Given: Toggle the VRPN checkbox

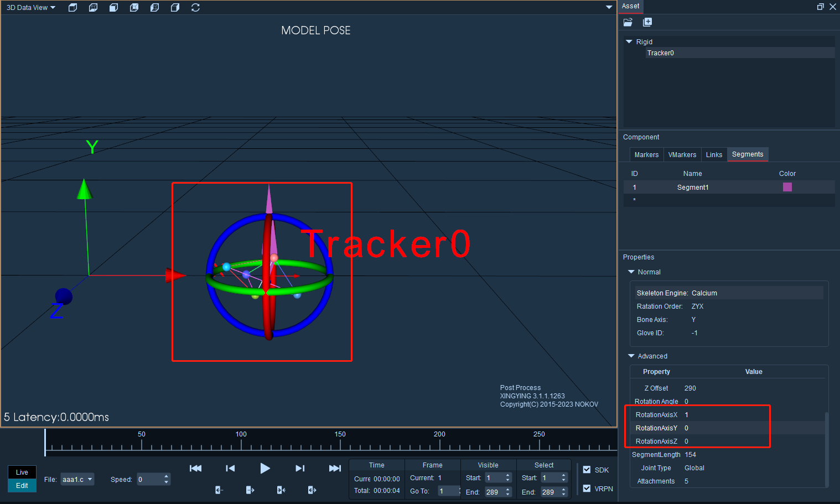Looking at the screenshot, I should [587, 489].
